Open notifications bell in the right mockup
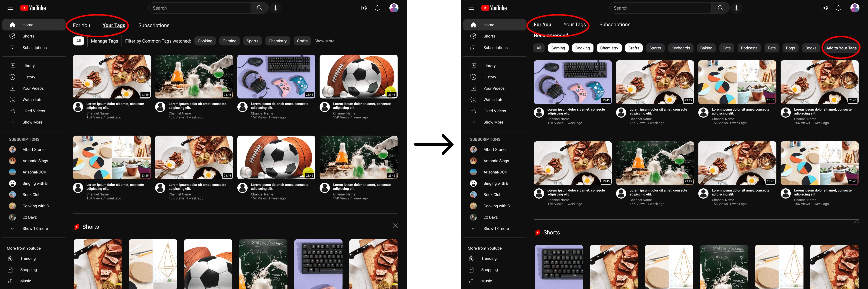The width and height of the screenshot is (868, 289). (838, 8)
